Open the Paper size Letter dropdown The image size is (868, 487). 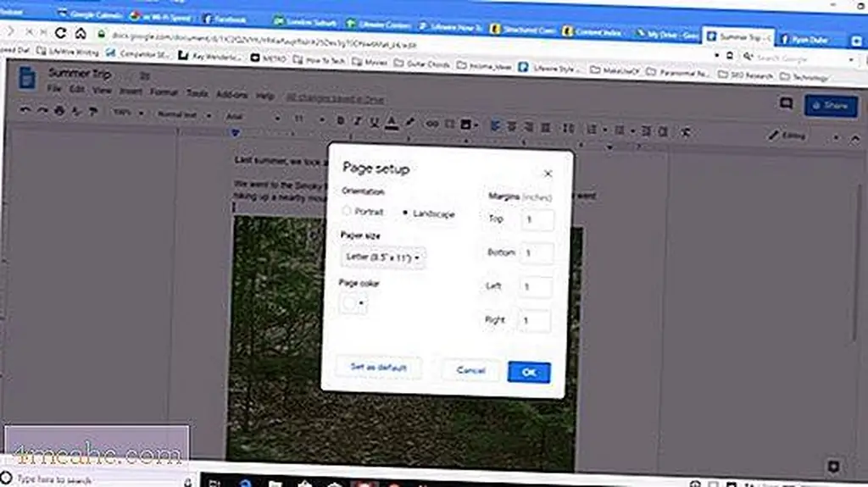point(382,257)
